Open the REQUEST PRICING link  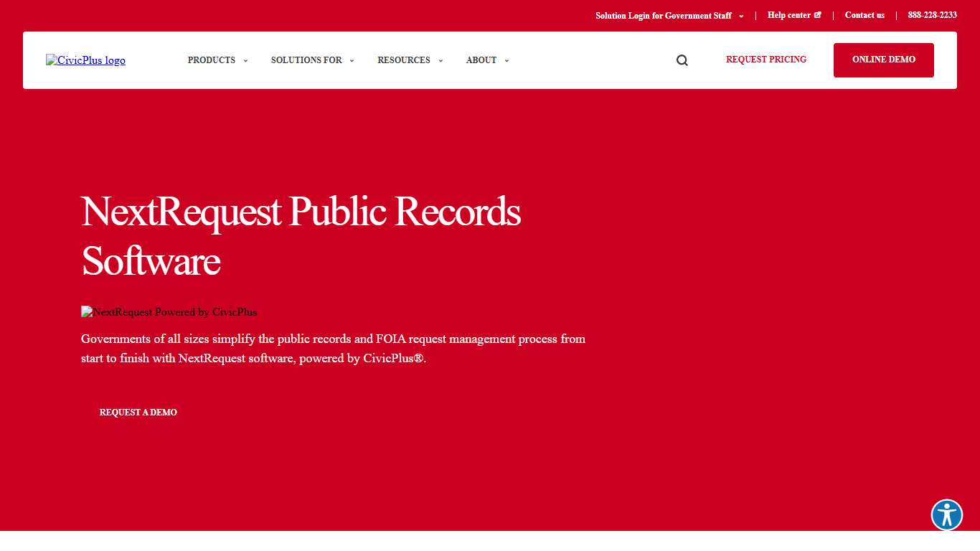[x=765, y=60]
